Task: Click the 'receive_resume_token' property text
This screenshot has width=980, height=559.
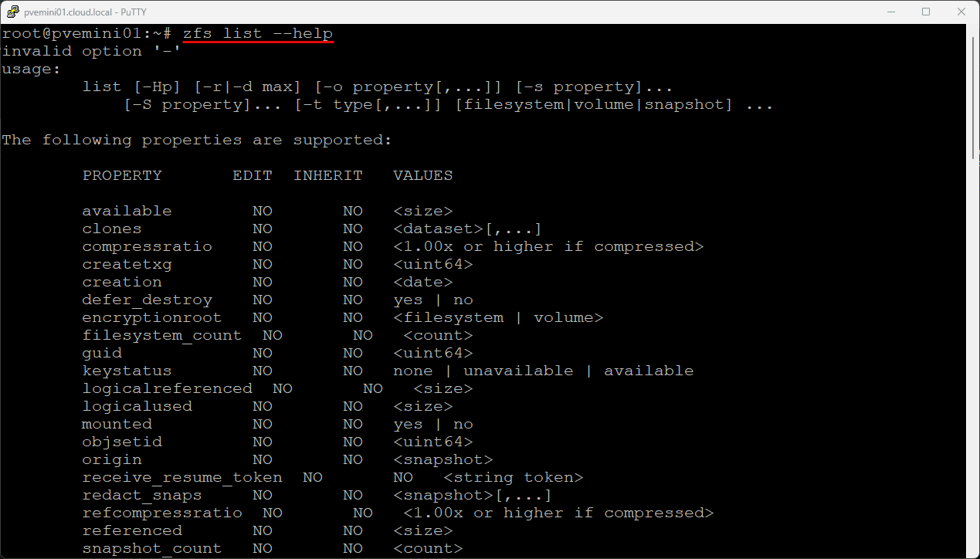Action: (182, 477)
